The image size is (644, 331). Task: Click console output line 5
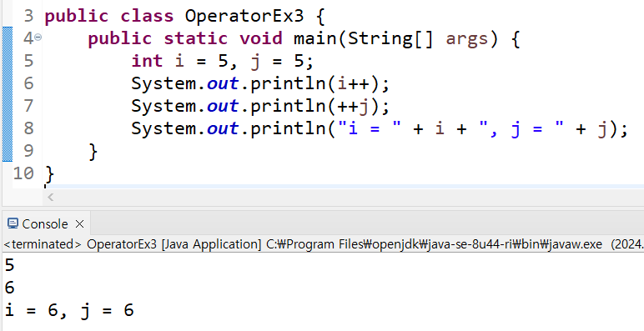click(x=9, y=265)
